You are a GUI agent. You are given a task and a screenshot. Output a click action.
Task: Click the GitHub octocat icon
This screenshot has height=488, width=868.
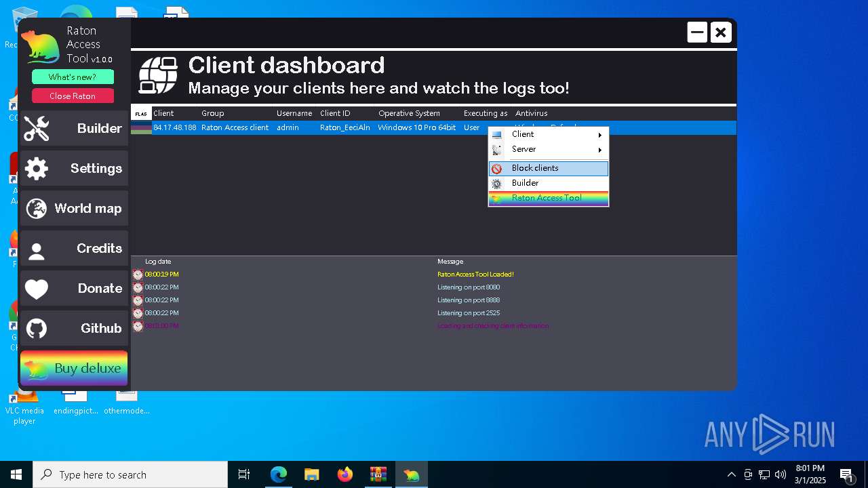point(37,329)
